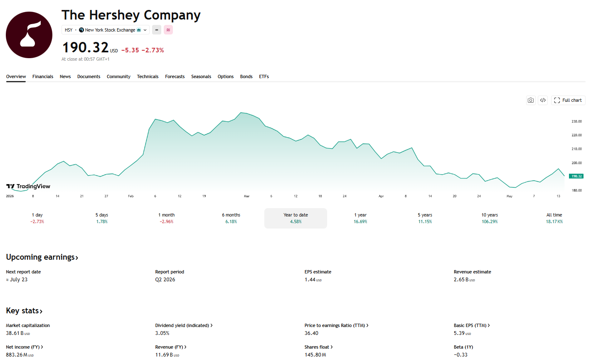Switch to the Financials tab

pos(43,76)
